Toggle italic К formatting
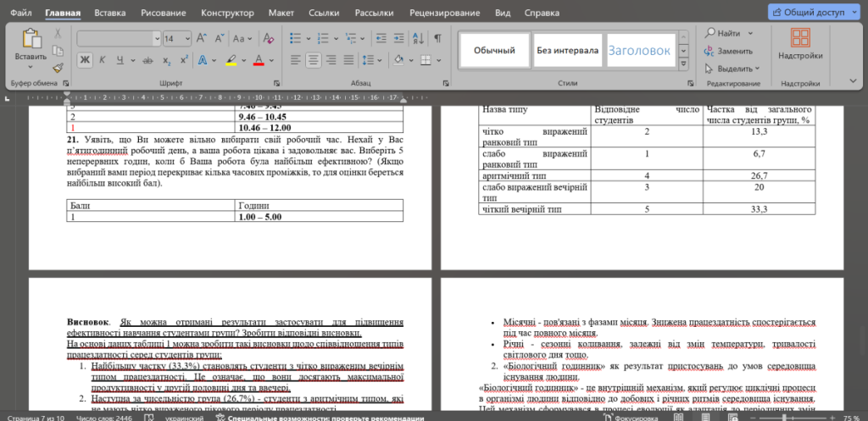This screenshot has height=421, width=868. click(103, 59)
